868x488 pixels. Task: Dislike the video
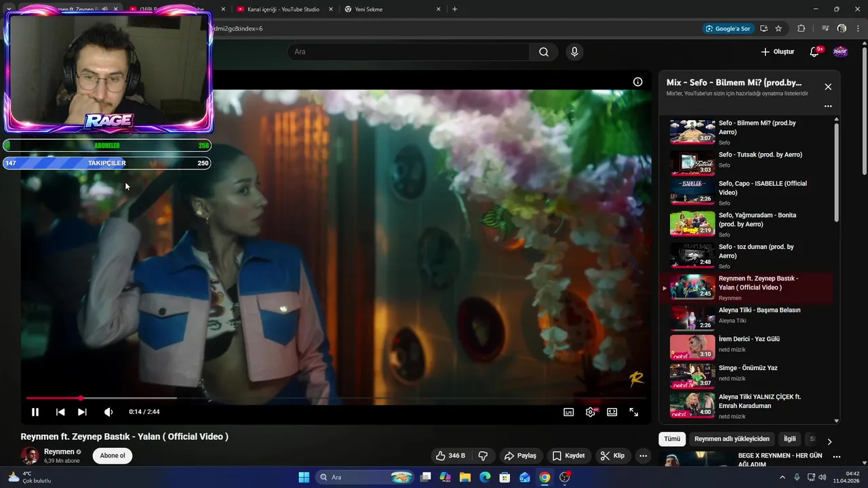pos(484,456)
